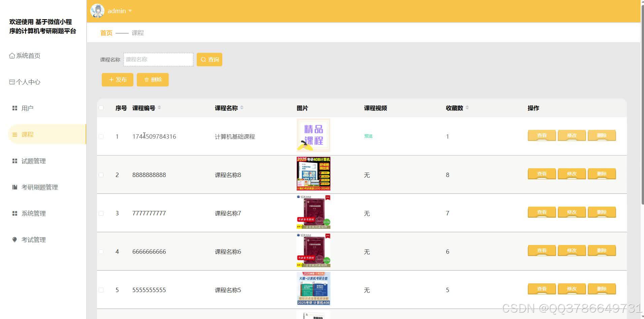Select the 考研刷题管理 sidebar icon

pos(14,187)
